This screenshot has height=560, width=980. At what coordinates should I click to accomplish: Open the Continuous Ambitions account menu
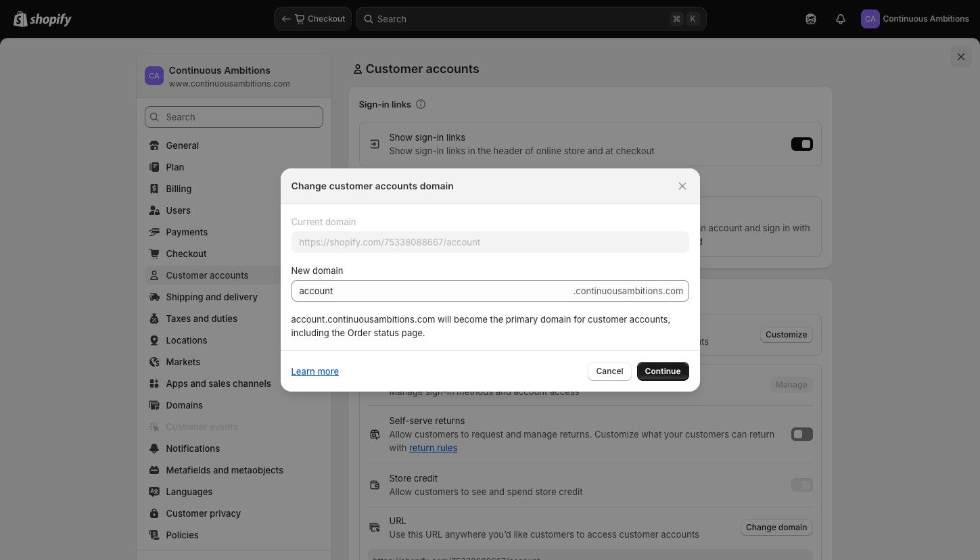[x=914, y=19]
